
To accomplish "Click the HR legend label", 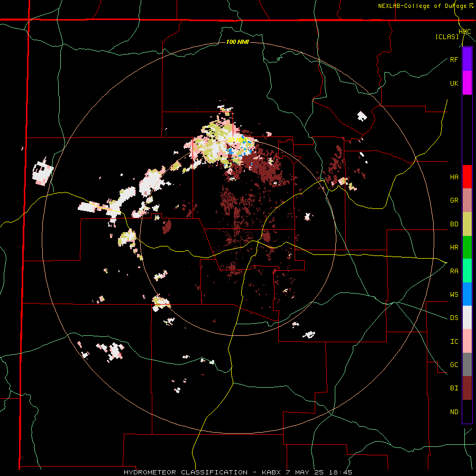I will tap(454, 248).
